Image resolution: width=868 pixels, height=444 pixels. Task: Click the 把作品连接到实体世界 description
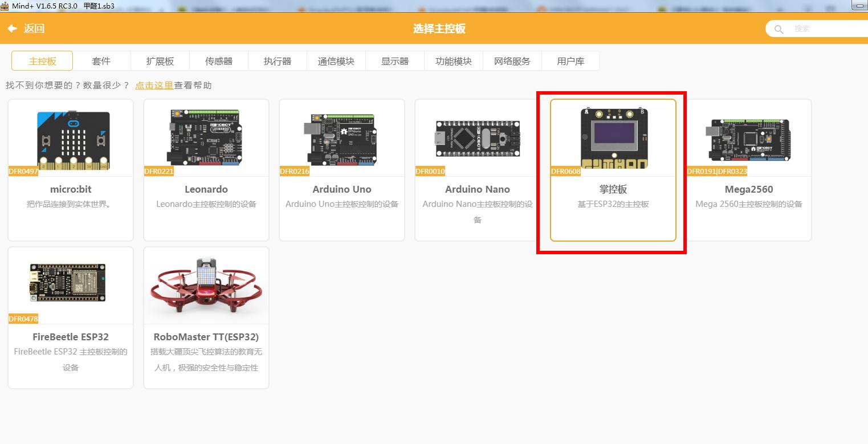pos(71,204)
